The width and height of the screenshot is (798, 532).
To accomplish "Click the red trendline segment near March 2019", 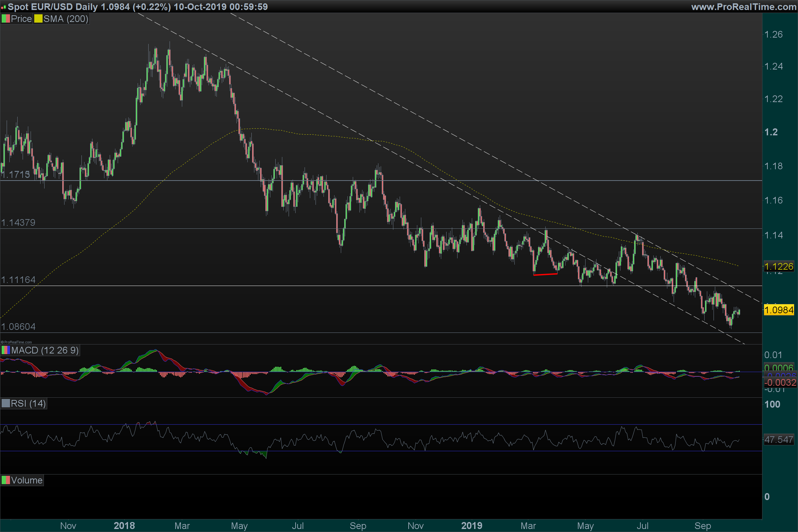I will [x=545, y=274].
